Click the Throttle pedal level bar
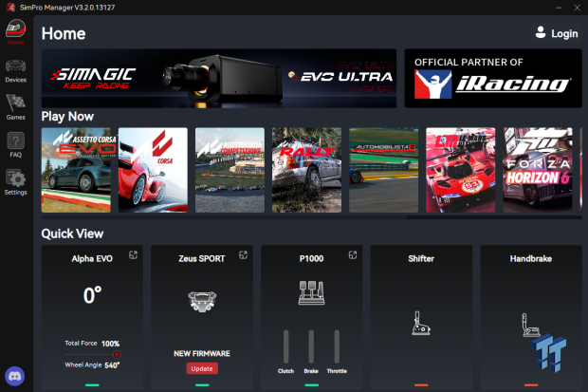This screenshot has height=392, width=588. click(x=337, y=346)
